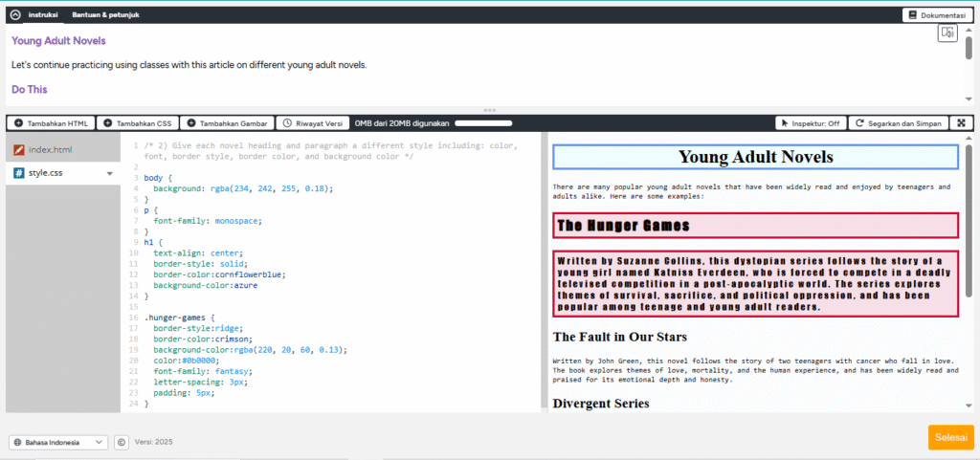
Task: Select the style.css file
Action: click(x=45, y=173)
